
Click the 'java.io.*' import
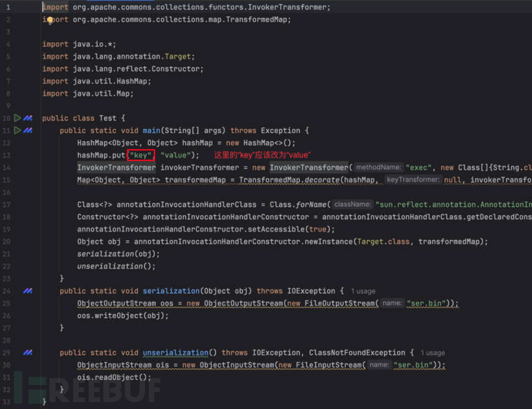coord(94,44)
